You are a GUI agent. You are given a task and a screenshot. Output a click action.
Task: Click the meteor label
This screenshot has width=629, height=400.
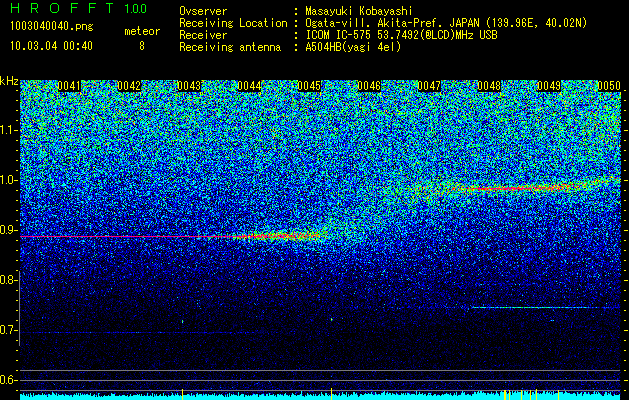(x=142, y=31)
